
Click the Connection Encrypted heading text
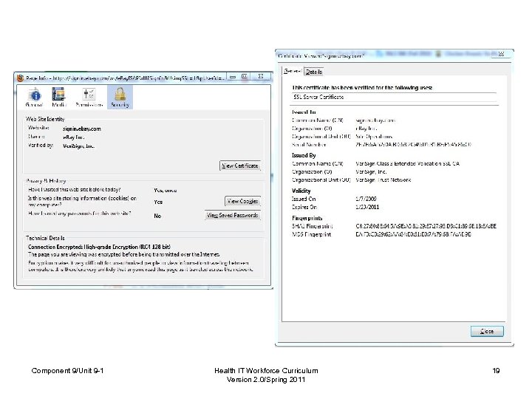[99, 247]
